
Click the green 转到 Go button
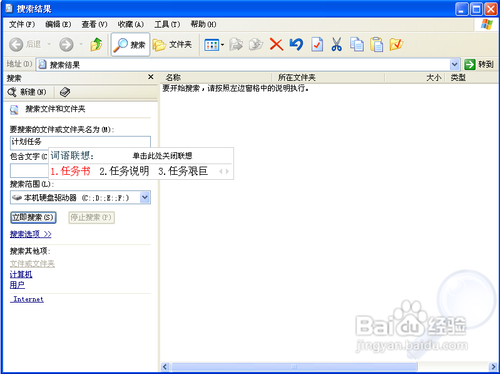[479, 64]
